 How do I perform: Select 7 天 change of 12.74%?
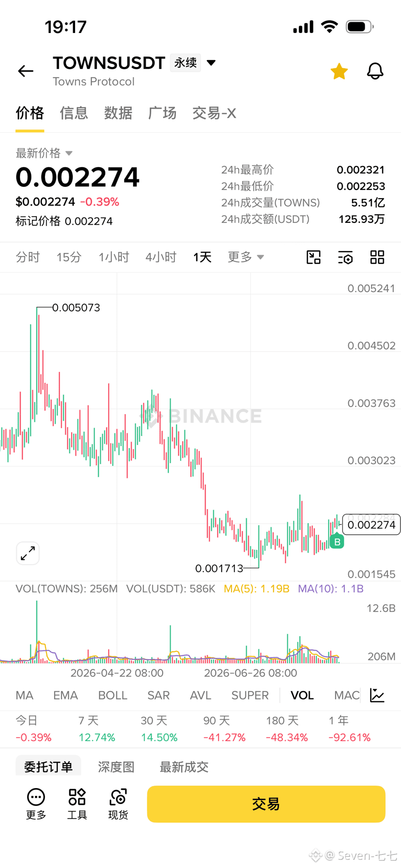(x=97, y=737)
